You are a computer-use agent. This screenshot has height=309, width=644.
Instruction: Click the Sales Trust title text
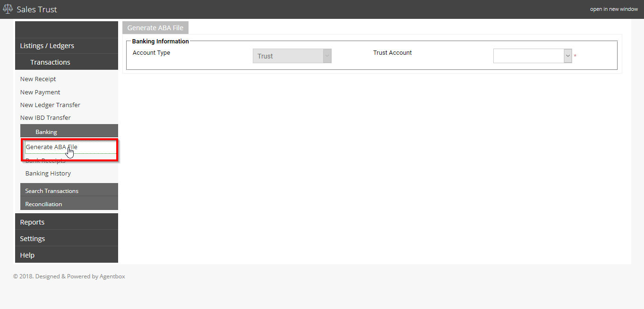click(37, 9)
